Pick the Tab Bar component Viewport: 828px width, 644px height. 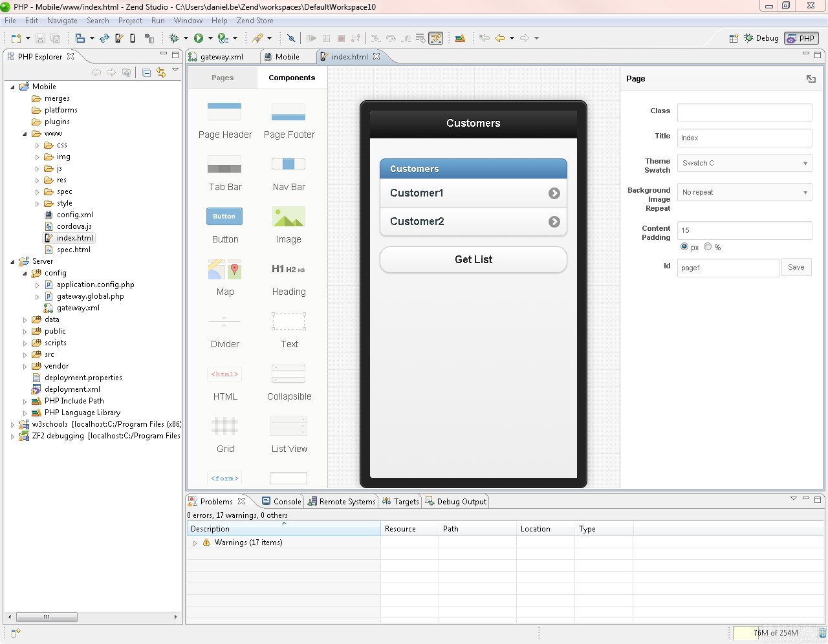[224, 173]
